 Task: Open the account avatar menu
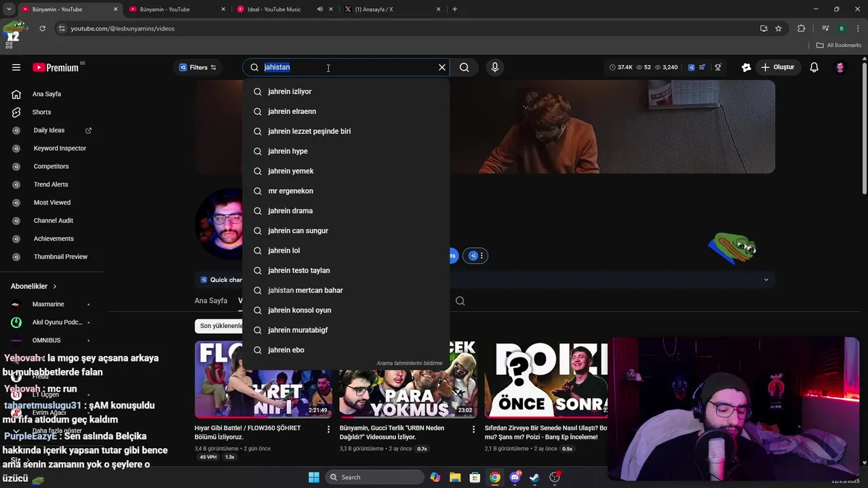[840, 67]
